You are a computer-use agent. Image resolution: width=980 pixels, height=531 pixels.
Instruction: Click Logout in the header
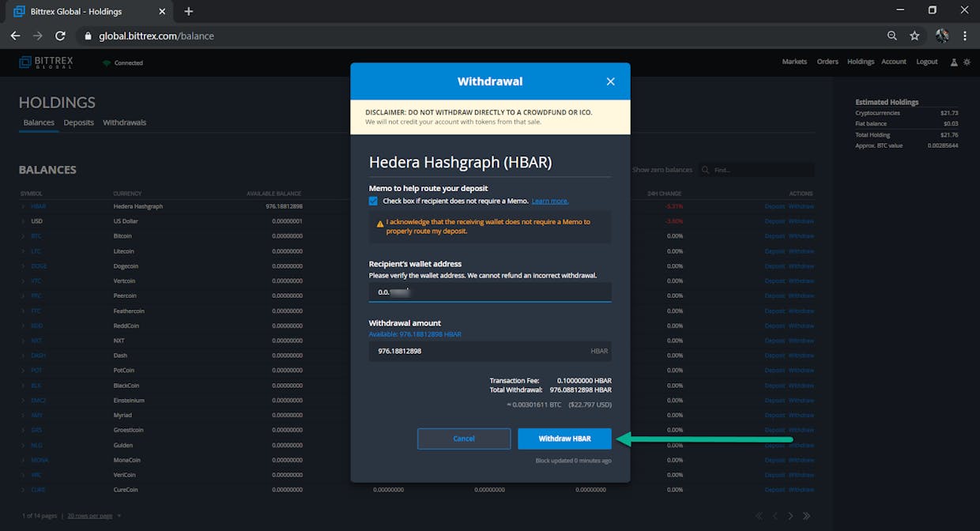(927, 62)
